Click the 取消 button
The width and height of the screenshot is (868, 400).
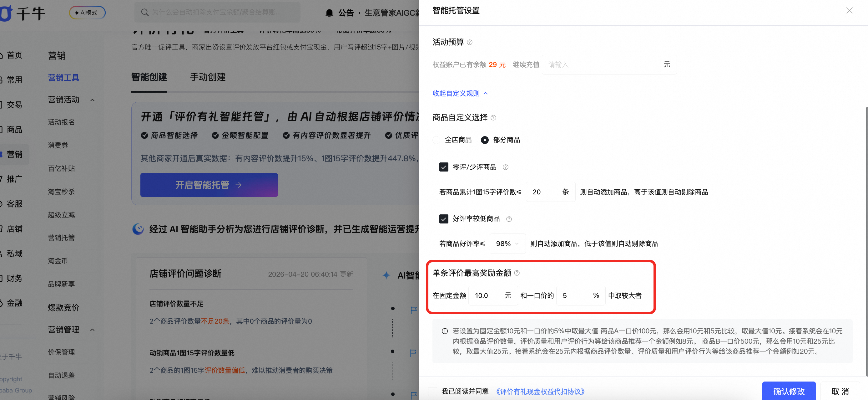pos(840,391)
